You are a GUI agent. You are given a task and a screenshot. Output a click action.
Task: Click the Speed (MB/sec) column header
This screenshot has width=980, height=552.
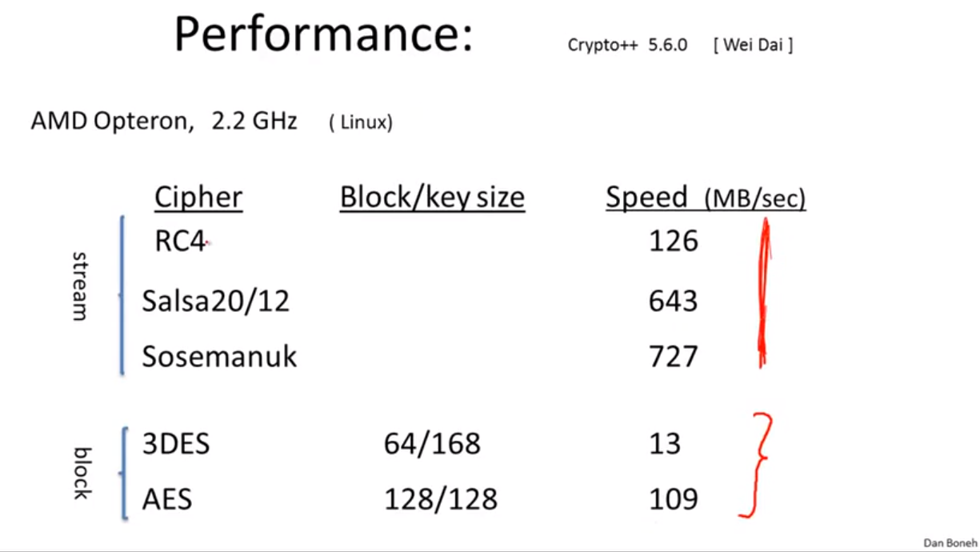[x=706, y=198]
